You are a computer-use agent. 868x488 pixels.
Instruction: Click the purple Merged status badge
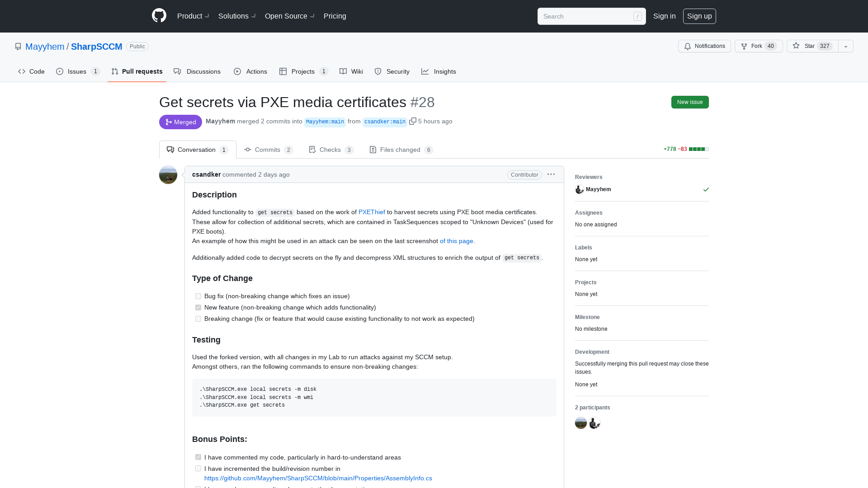click(x=180, y=122)
